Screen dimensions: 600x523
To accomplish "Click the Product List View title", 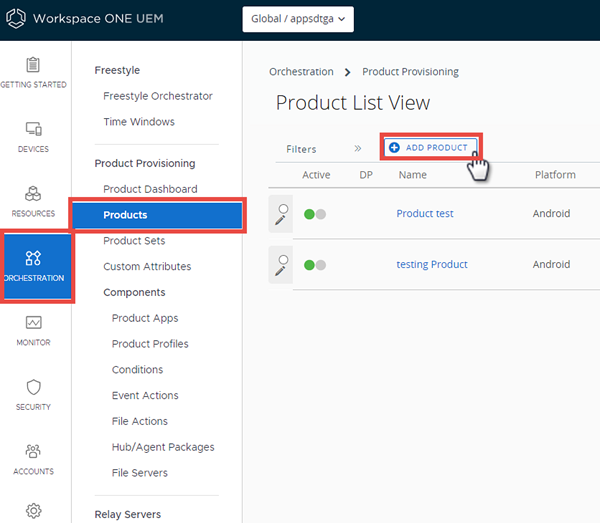I will (x=353, y=103).
